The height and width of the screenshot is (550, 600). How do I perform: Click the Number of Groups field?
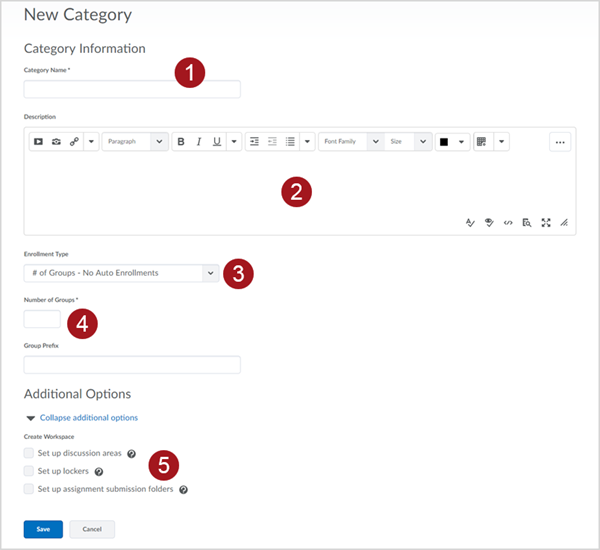(42, 319)
